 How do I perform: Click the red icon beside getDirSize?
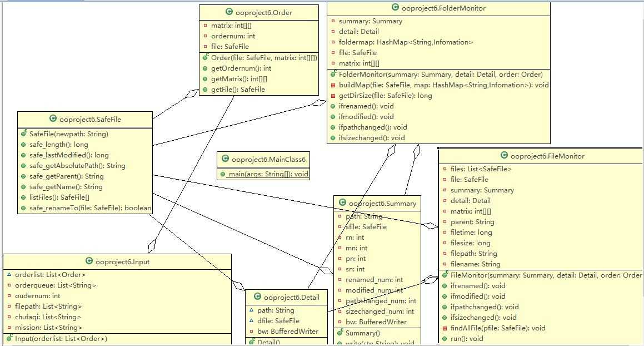tap(333, 96)
